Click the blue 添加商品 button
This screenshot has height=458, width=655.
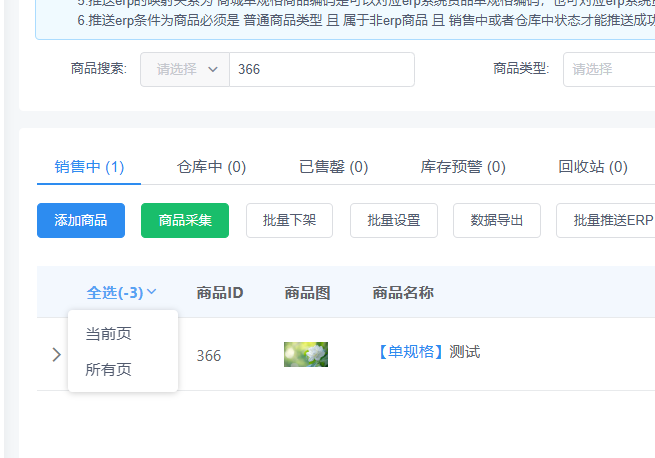point(81,220)
